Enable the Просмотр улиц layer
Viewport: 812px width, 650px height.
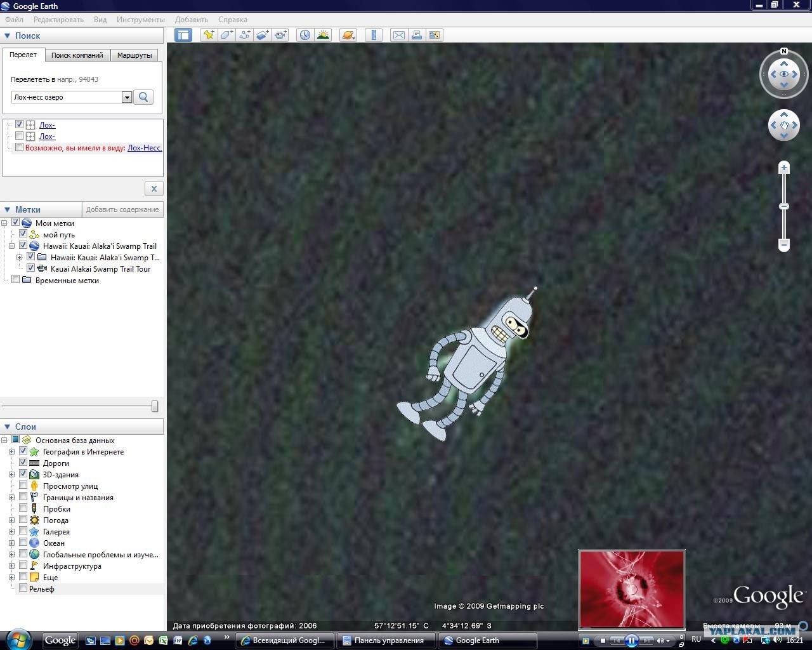(23, 486)
